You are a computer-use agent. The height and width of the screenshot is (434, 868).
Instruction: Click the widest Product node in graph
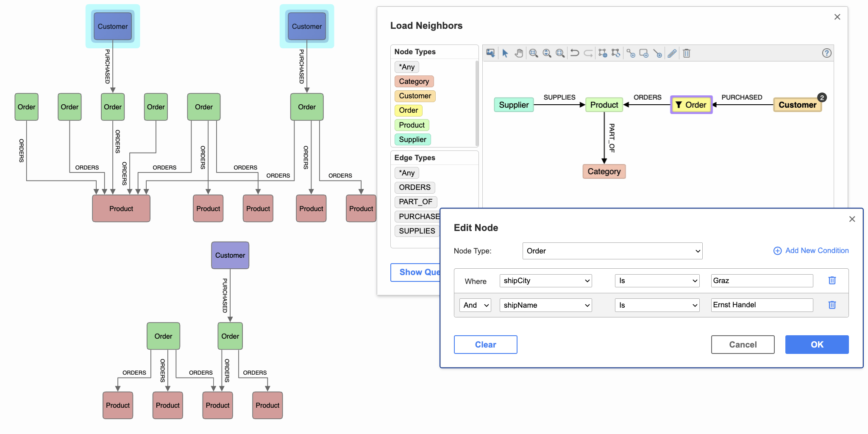pos(121,209)
